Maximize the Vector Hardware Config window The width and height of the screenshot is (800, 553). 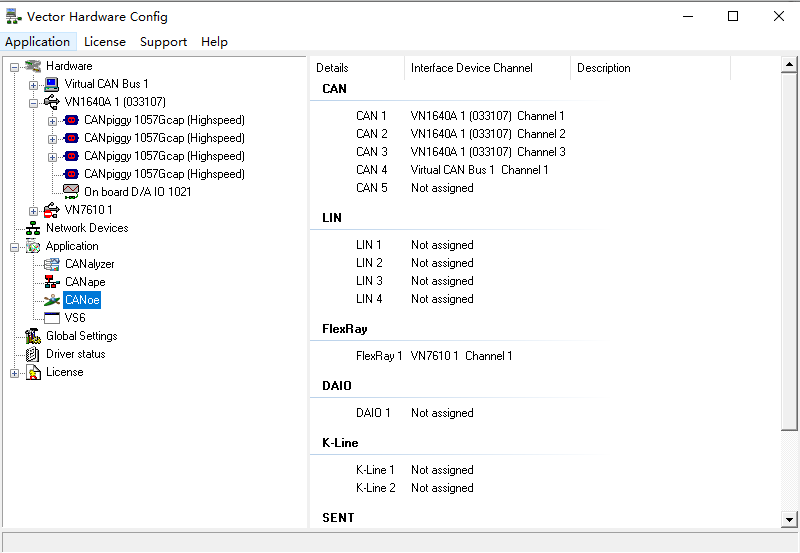point(733,16)
